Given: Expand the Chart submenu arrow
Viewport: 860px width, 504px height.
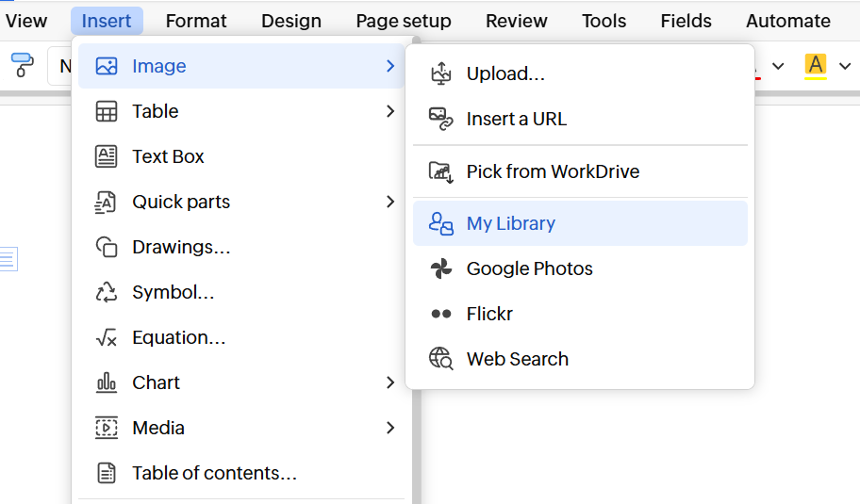Looking at the screenshot, I should [x=390, y=382].
